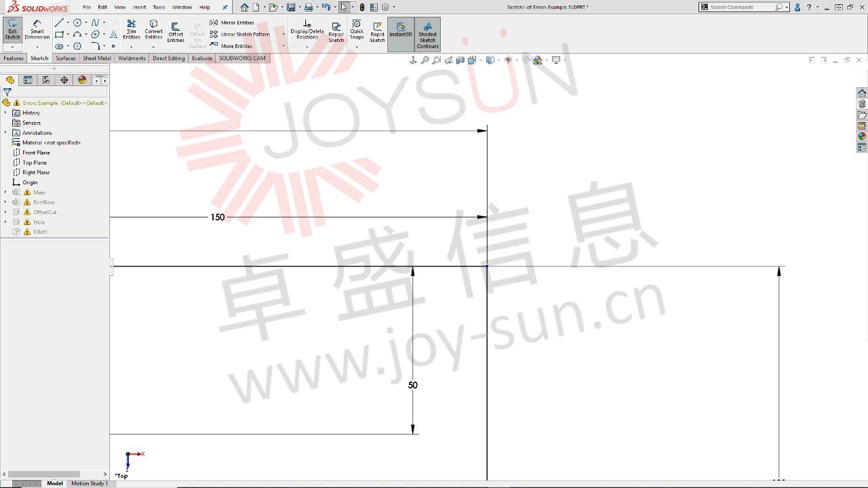868x488 pixels.
Task: Click the Undo icon
Action: tap(326, 7)
